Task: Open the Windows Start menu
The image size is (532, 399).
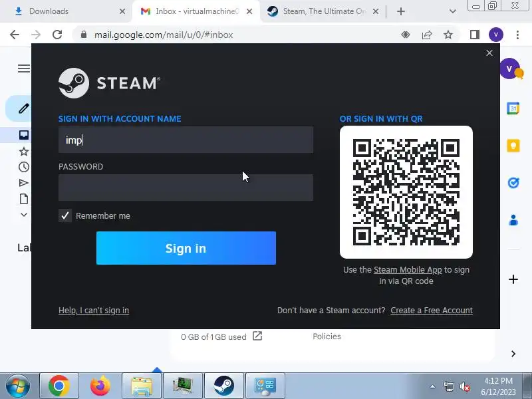Action: point(18,386)
